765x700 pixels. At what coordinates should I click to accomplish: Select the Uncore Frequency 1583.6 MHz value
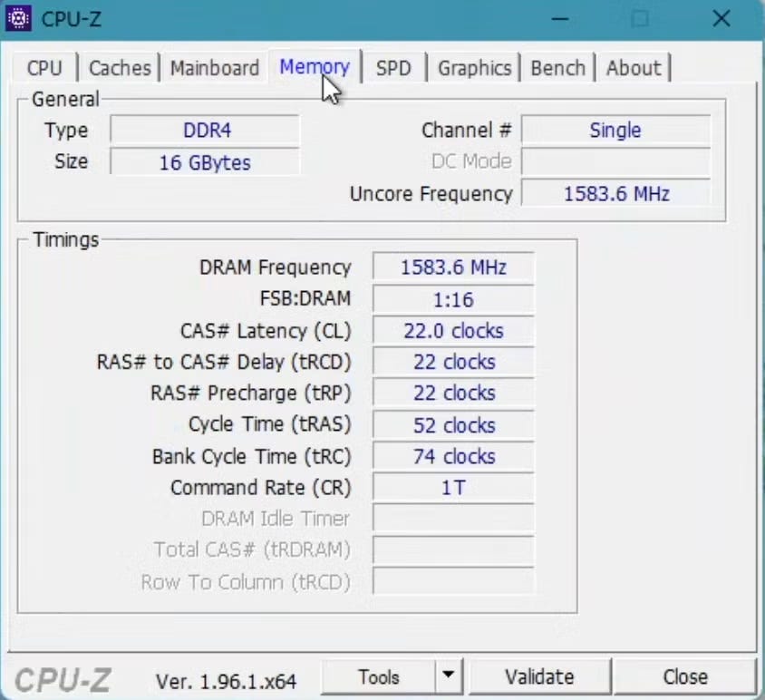tap(615, 193)
